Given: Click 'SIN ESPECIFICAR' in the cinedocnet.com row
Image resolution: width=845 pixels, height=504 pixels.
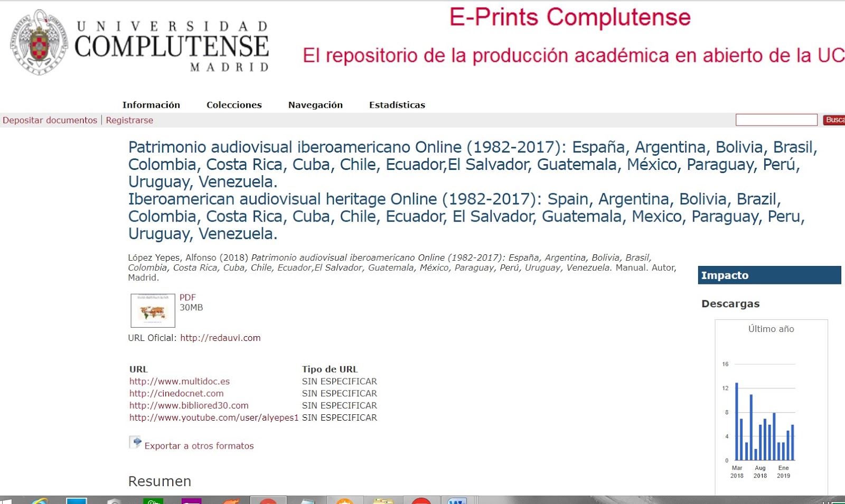Looking at the screenshot, I should click(340, 393).
